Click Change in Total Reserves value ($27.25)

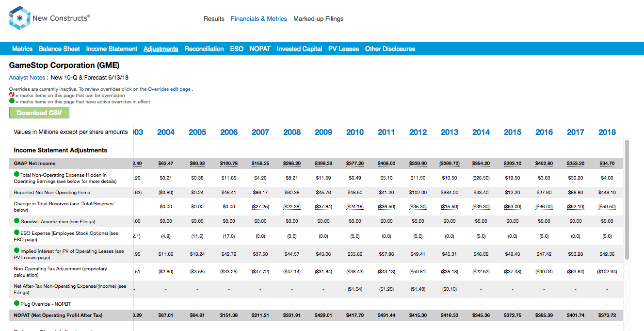click(x=260, y=207)
